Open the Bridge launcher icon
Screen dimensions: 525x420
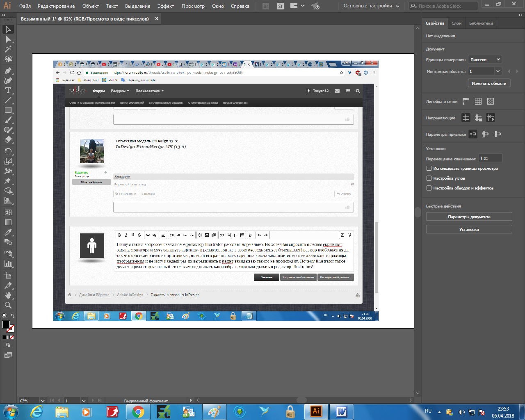point(266,6)
